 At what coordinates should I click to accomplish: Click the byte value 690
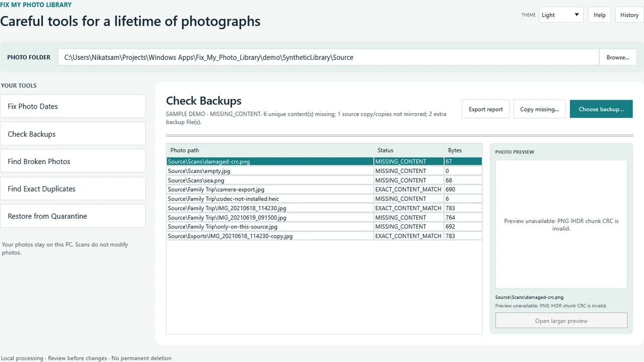tap(450, 190)
